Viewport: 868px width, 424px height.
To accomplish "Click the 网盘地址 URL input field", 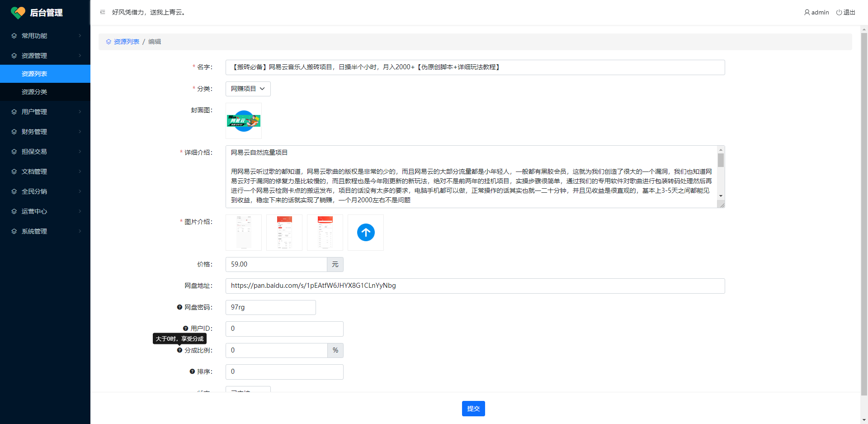I will [x=475, y=286].
